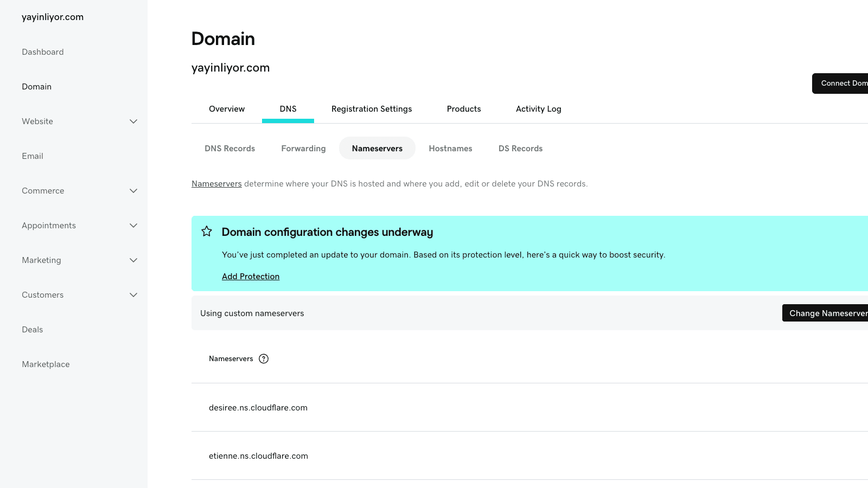Select the Forwarding sub-tab
Viewport: 868px width, 488px height.
click(x=303, y=149)
